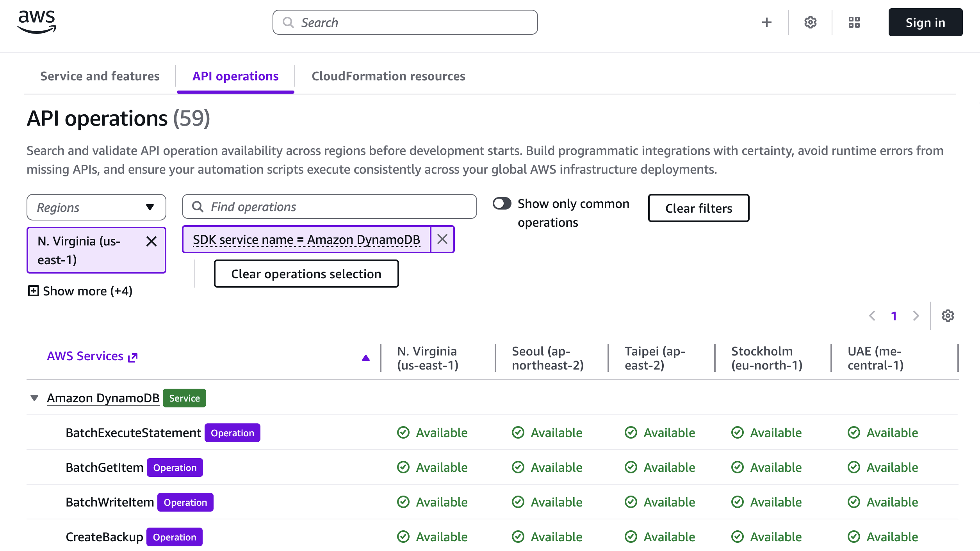The image size is (980, 551).
Task: Click the Find operations input field
Action: point(329,207)
